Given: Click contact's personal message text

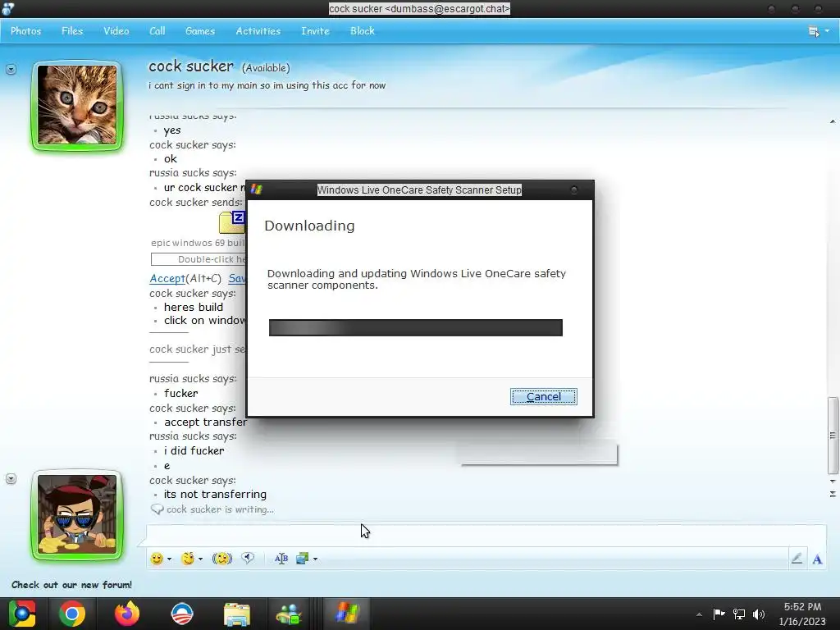Looking at the screenshot, I should click(x=267, y=85).
